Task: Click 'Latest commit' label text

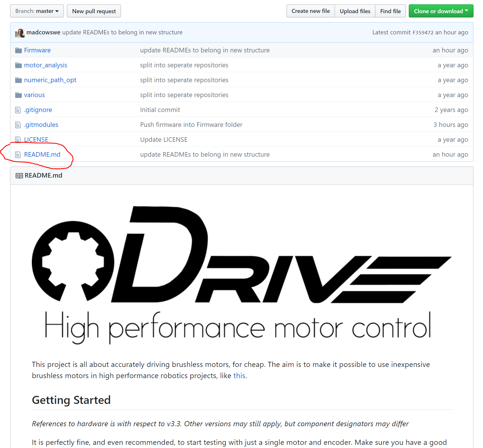Action: click(391, 32)
